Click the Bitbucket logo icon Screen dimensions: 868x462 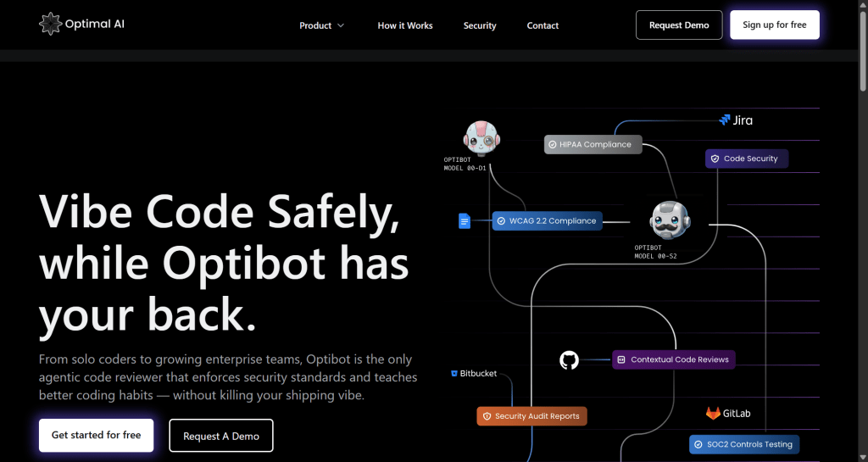pyautogui.click(x=455, y=373)
